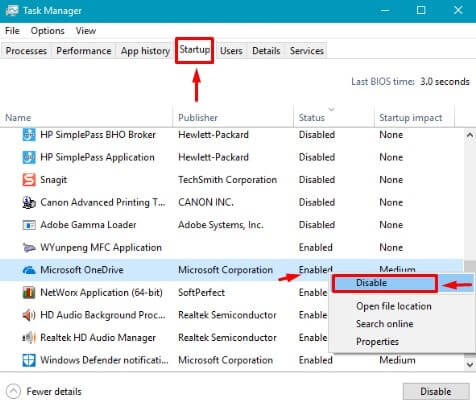
Task: Click the Task Manager title bar icon
Action: tap(12, 10)
